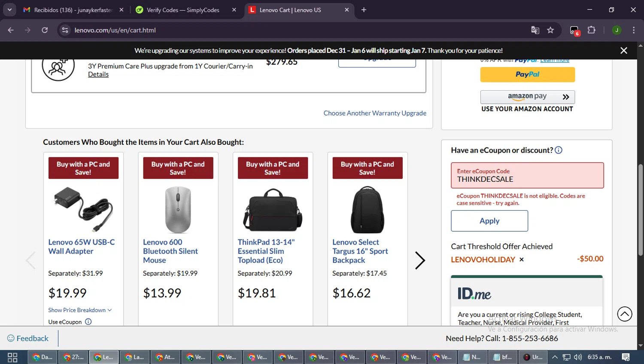644x364 pixels.
Task: Click the -$50.00 discount amount
Action: (590, 259)
